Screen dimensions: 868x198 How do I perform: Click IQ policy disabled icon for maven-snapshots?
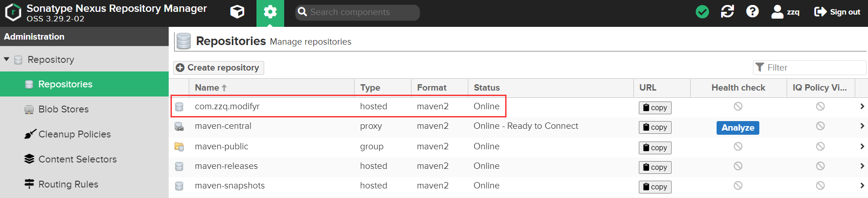[x=820, y=186]
